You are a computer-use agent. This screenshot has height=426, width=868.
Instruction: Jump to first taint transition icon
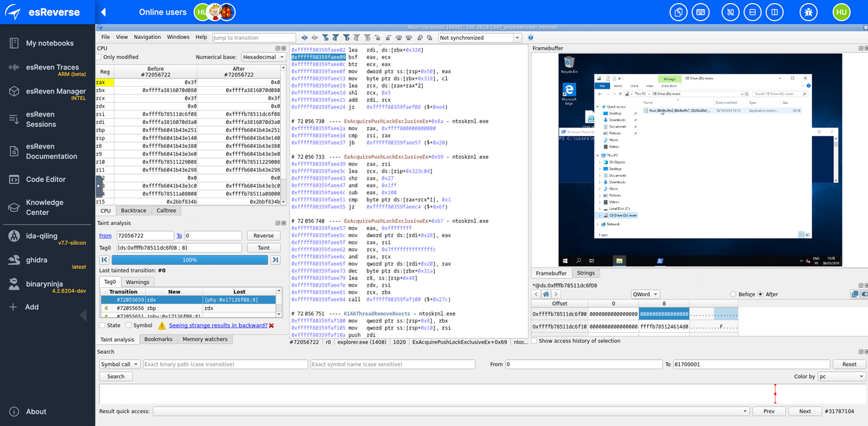point(104,260)
